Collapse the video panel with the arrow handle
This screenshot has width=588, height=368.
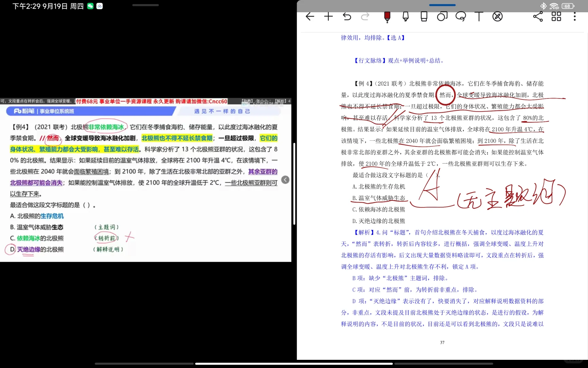coord(285,180)
